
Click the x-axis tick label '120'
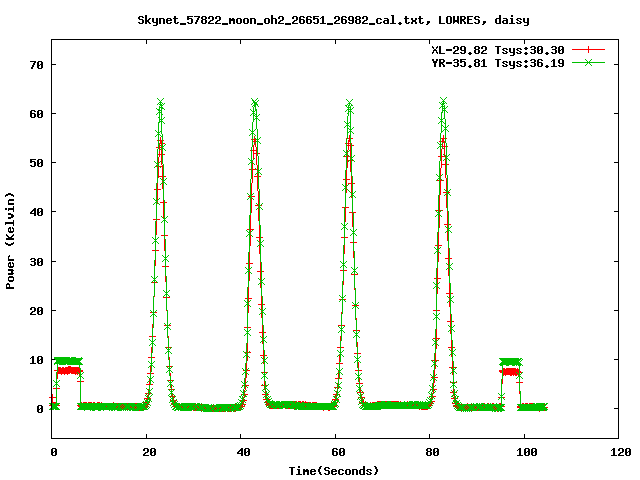tap(621, 452)
